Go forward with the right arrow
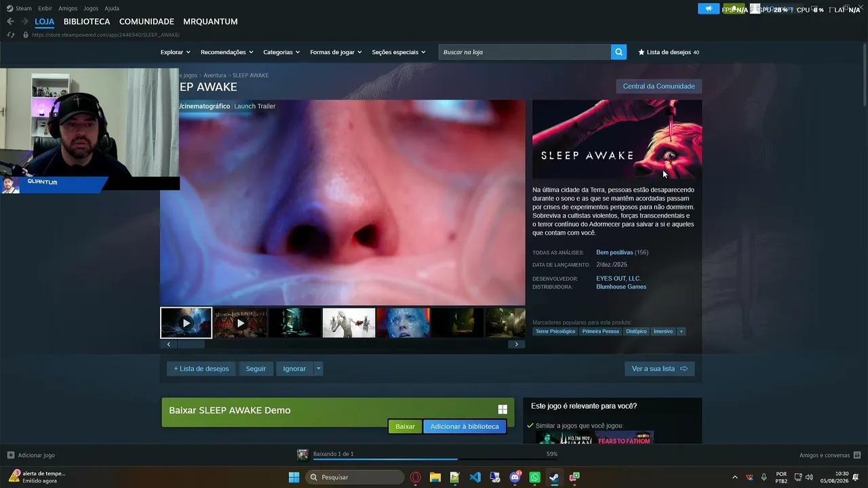The height and width of the screenshot is (488, 868). click(24, 22)
